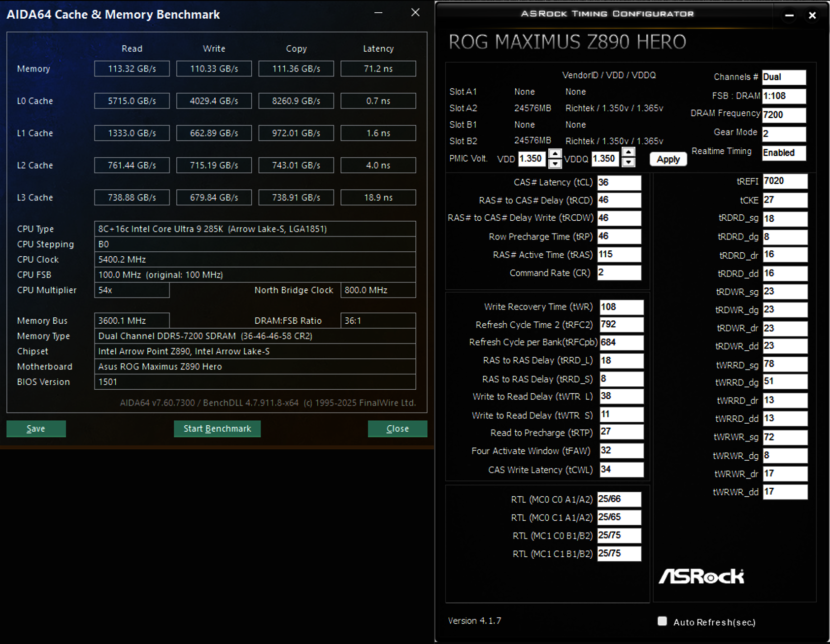Click the Realtime Timing Enabled field
The width and height of the screenshot is (830, 644).
click(x=784, y=153)
